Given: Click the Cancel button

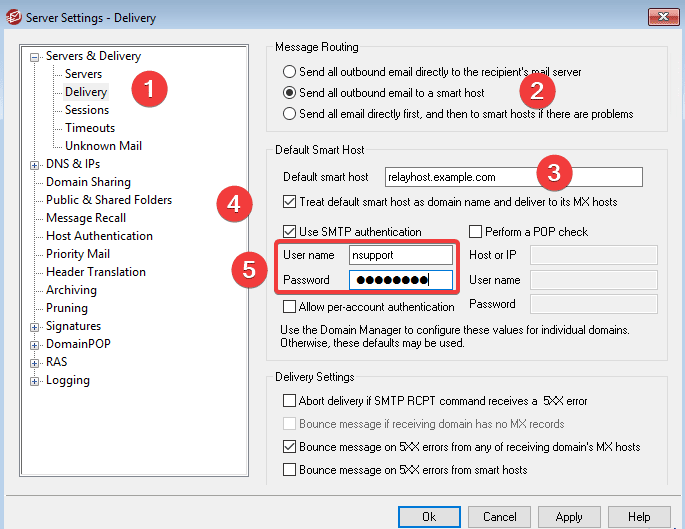Looking at the screenshot, I should [x=499, y=517].
